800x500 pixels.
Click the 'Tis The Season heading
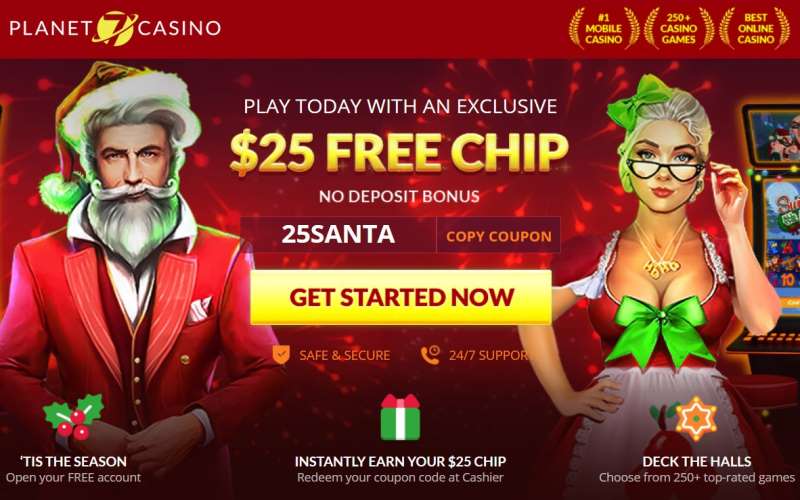click(x=73, y=462)
